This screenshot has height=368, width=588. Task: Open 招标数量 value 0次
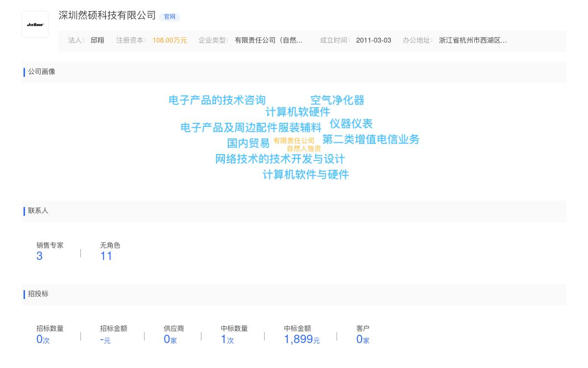coord(43,339)
